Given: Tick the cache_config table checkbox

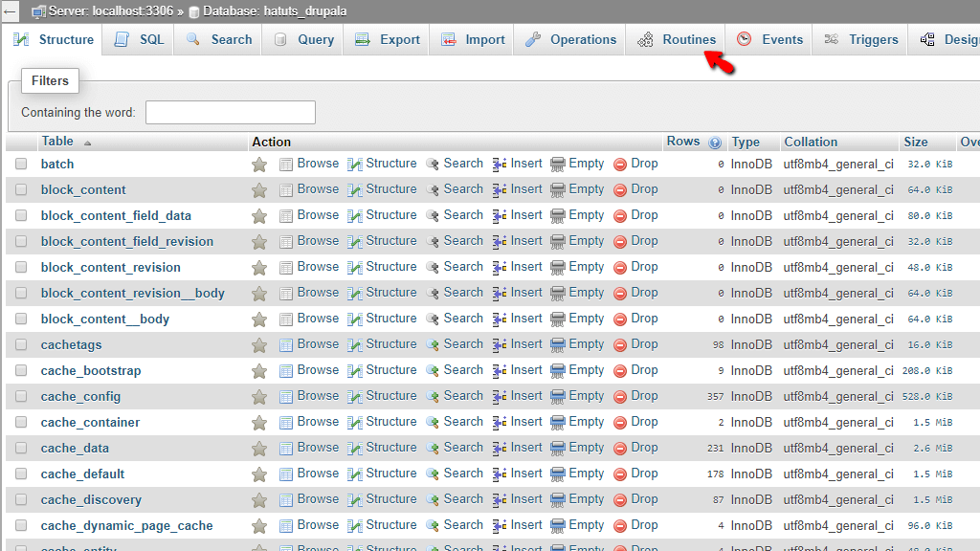Looking at the screenshot, I should tap(21, 396).
